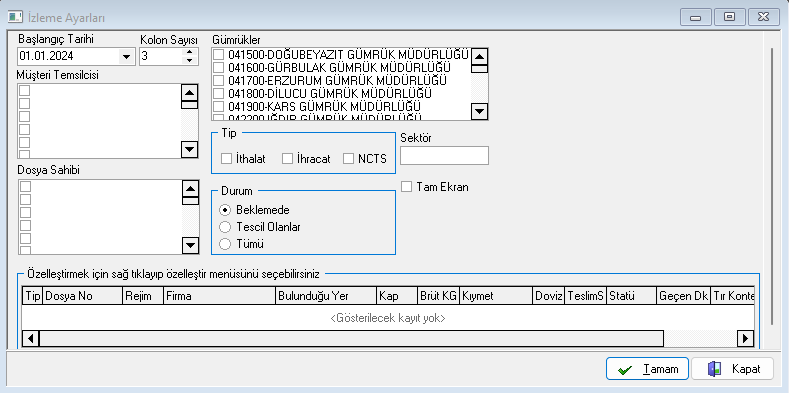The width and height of the screenshot is (790, 393).
Task: Click the Dosya No column header
Action: coord(83,296)
